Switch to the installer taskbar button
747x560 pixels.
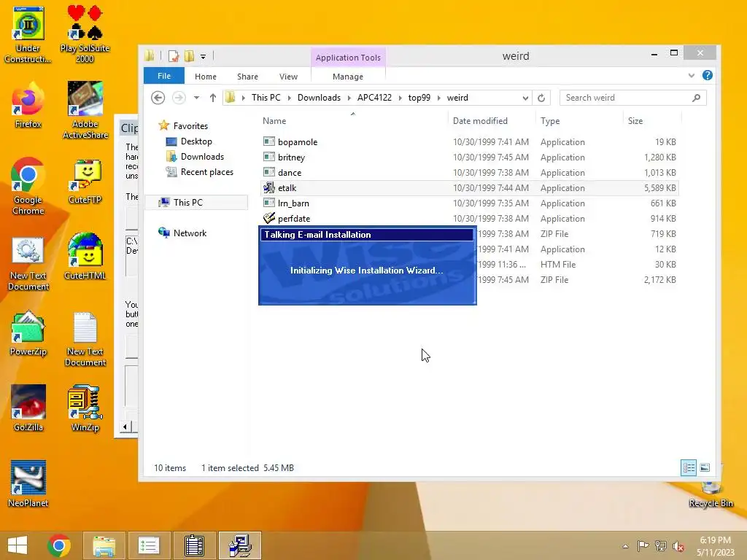(240, 545)
